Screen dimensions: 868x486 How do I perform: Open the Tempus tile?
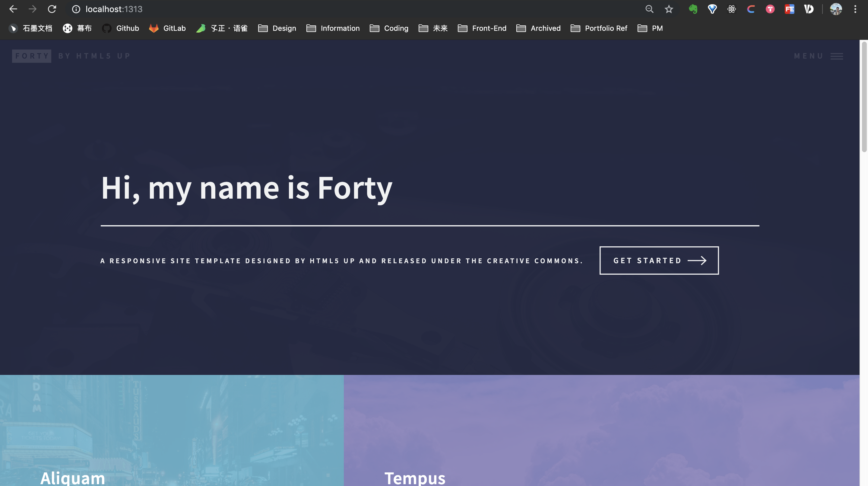point(414,478)
